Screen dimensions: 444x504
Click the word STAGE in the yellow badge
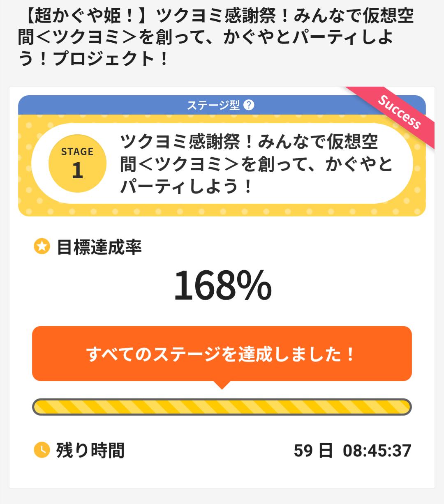[77, 152]
